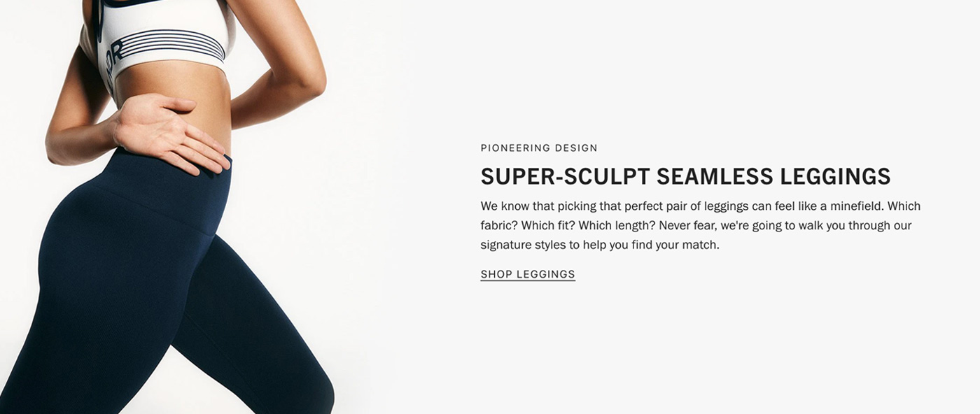This screenshot has width=980, height=414.
Task: Click the word "PIONEERING" above the heading
Action: tap(514, 148)
